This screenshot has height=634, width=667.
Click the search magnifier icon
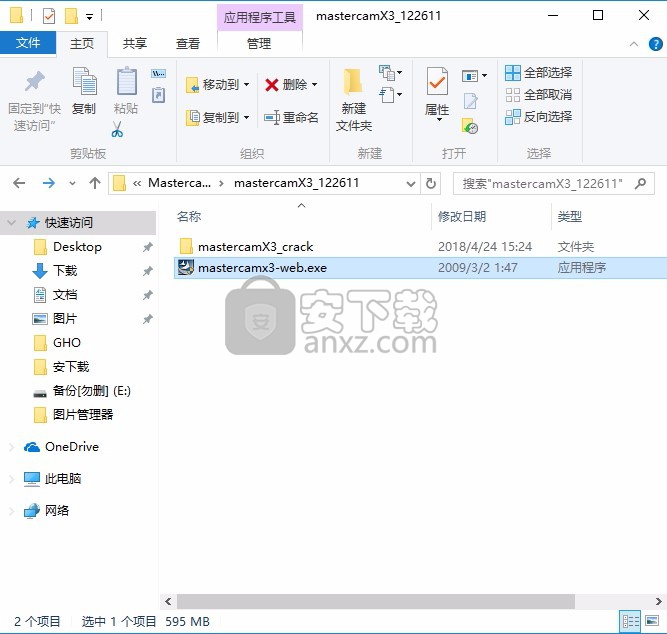[640, 183]
